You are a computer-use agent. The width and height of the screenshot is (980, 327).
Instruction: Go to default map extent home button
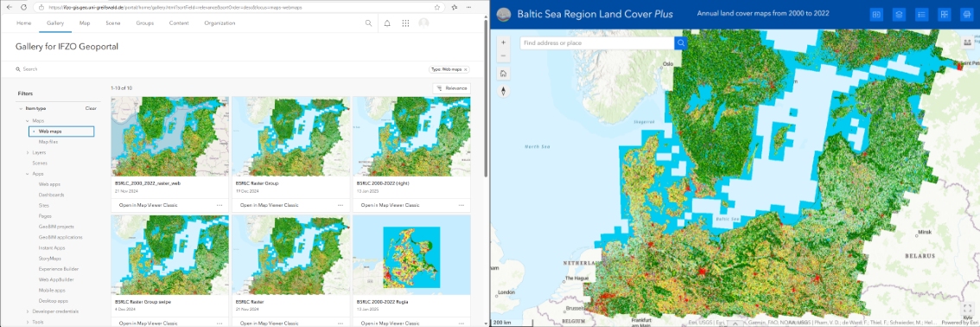tap(503, 74)
